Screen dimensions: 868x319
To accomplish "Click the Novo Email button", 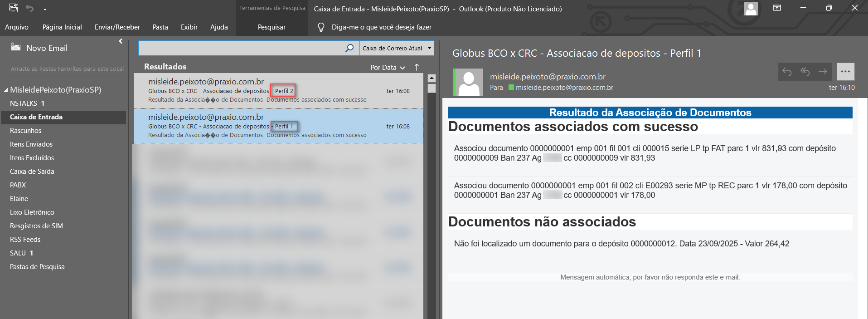I will [x=39, y=48].
